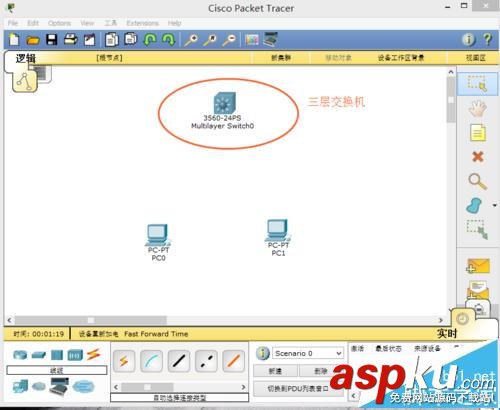Choose the Resize Shape tool
This screenshot has height=410, width=500.
477,229
